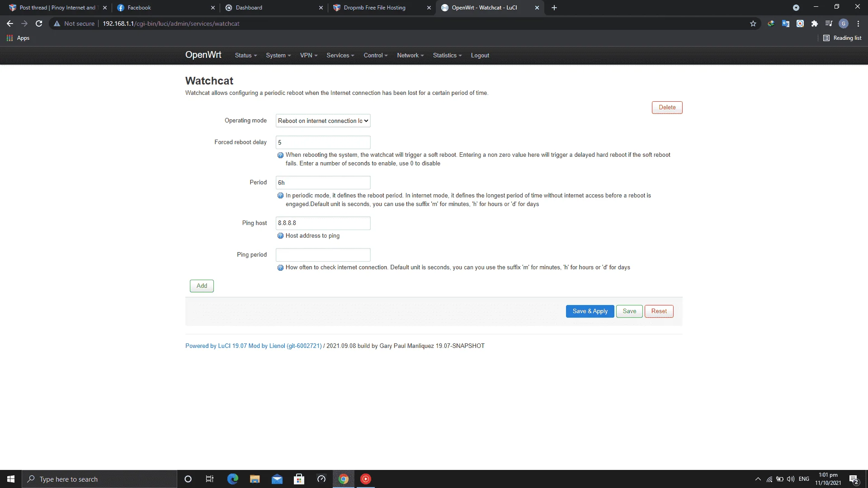Click the help icon under Forced reboot delay

click(x=280, y=155)
